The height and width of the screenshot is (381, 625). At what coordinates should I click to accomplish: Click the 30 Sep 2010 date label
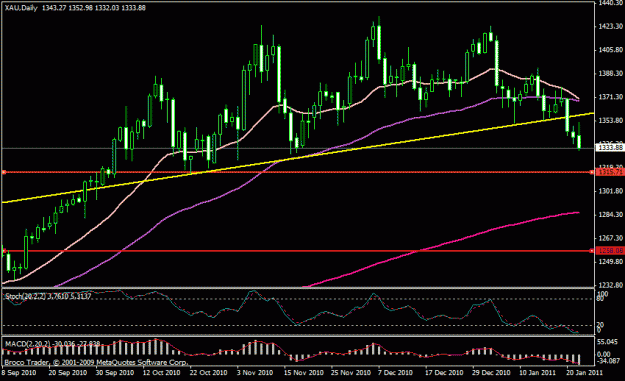[x=115, y=373]
